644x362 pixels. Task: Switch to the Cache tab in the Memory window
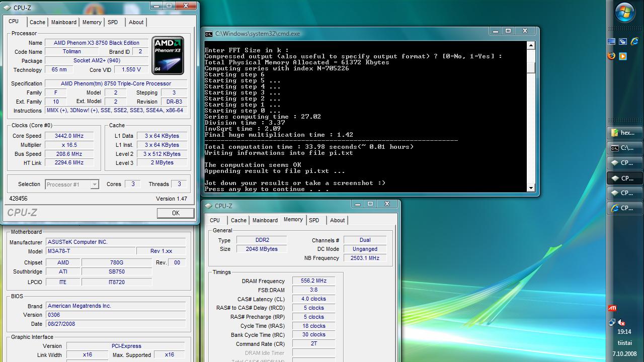pyautogui.click(x=238, y=220)
